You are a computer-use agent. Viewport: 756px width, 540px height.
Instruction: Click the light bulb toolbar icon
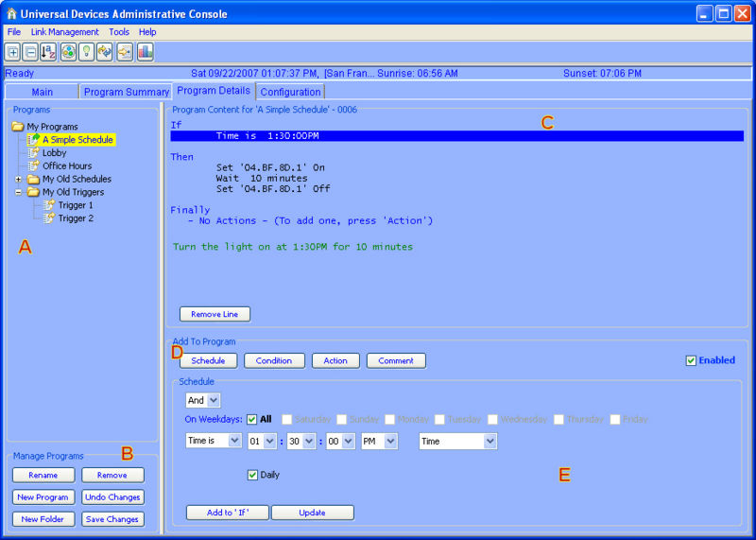87,52
